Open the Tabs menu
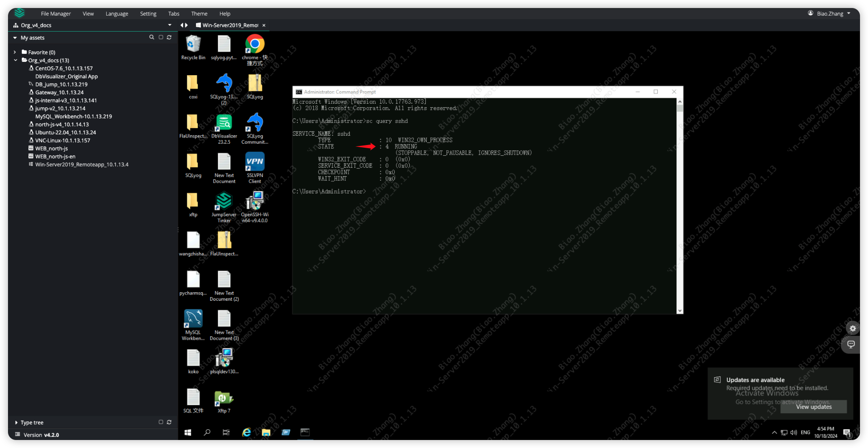868x448 pixels. 174,14
